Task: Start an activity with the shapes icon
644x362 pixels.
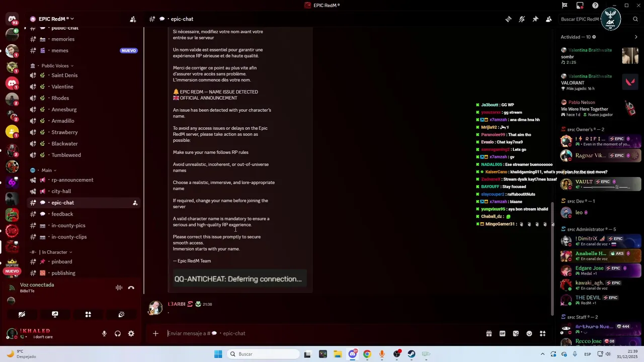Action: click(x=88, y=314)
